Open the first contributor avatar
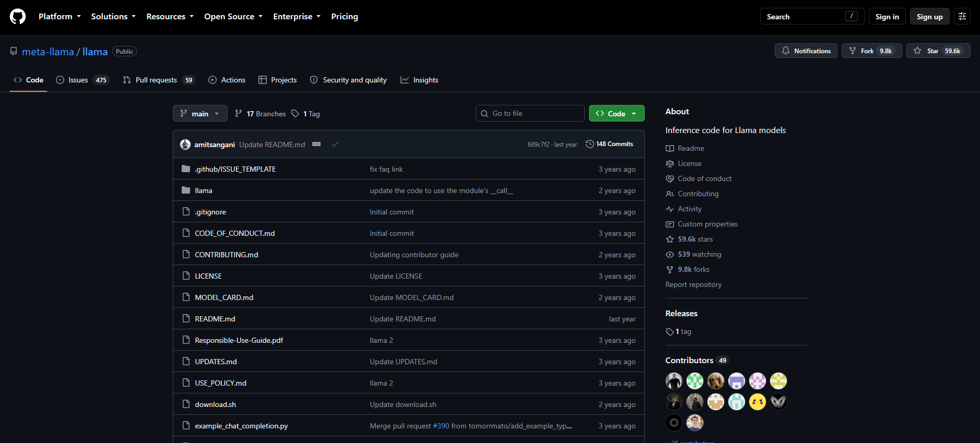Screen dimensions: 980x443 (x=674, y=381)
